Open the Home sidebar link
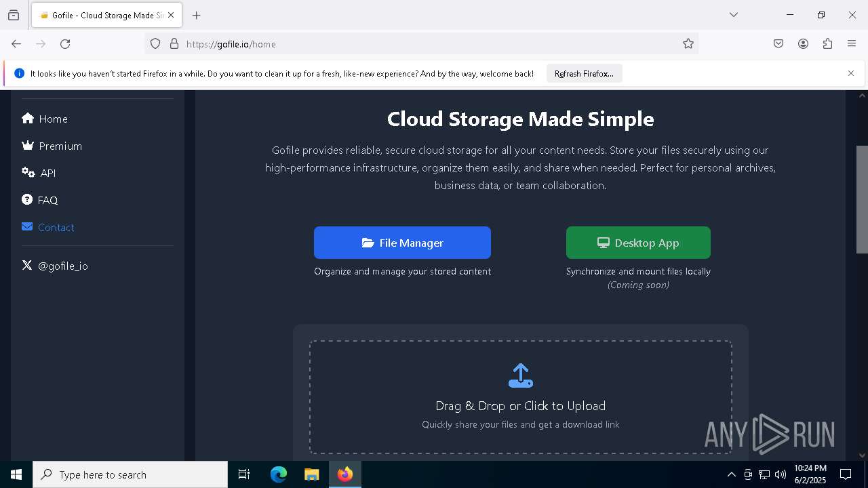Image resolution: width=868 pixels, height=488 pixels. pyautogui.click(x=45, y=119)
